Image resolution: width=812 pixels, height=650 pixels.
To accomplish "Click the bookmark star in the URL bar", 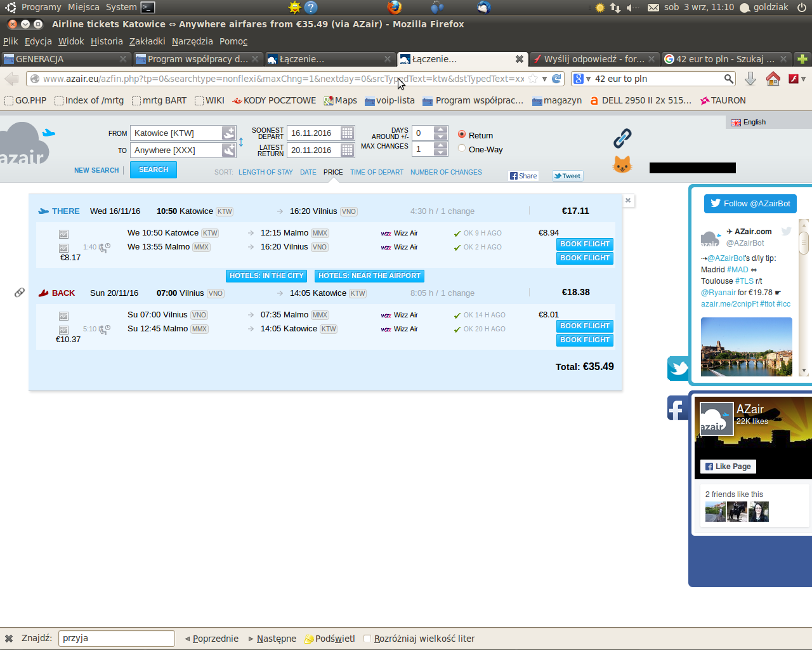I will click(x=533, y=79).
